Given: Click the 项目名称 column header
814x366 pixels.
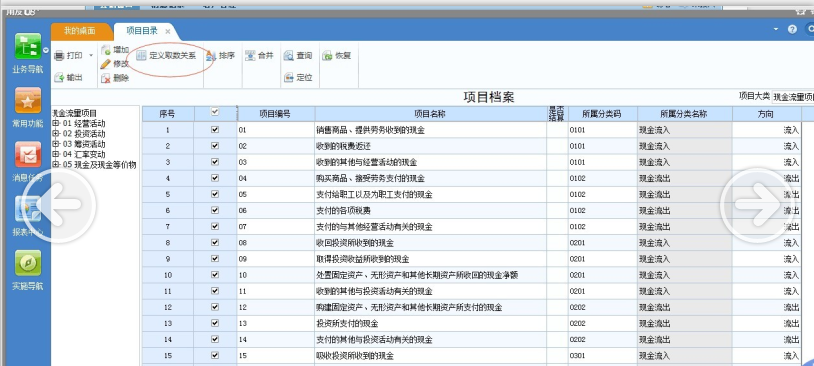Looking at the screenshot, I should pos(430,114).
